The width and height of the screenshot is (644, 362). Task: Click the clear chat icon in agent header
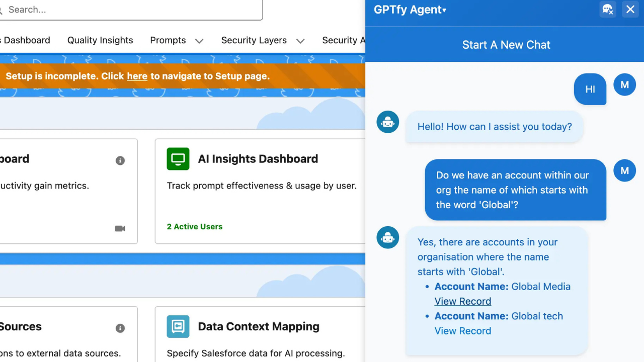[x=607, y=10]
